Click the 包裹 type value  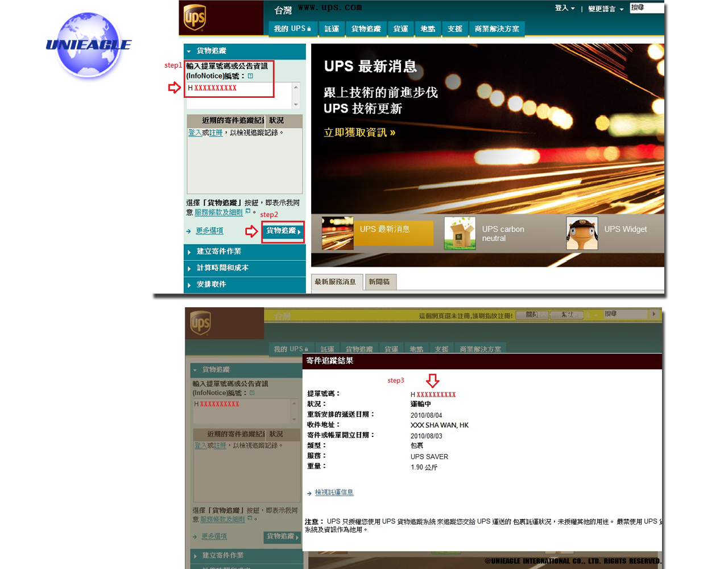(x=417, y=446)
